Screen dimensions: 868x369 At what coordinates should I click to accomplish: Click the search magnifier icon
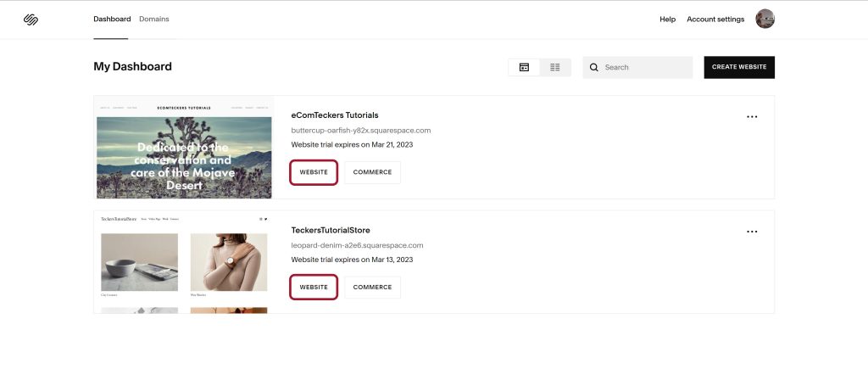point(594,67)
